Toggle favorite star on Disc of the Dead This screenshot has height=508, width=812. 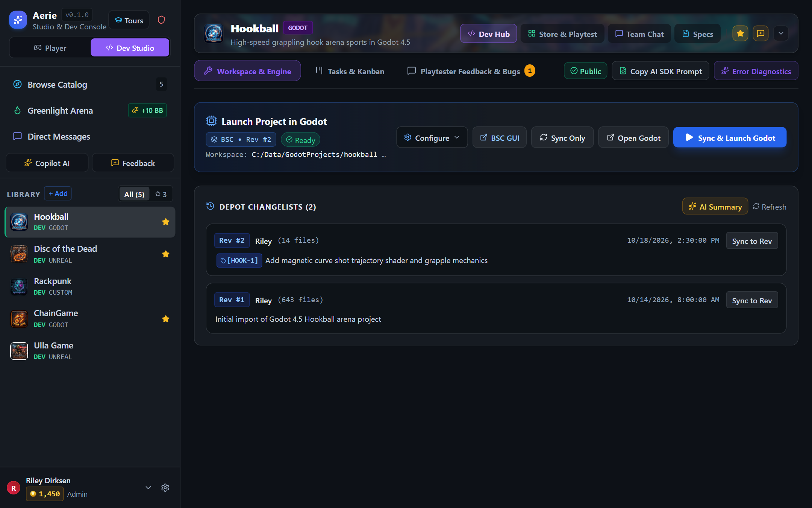tap(165, 254)
